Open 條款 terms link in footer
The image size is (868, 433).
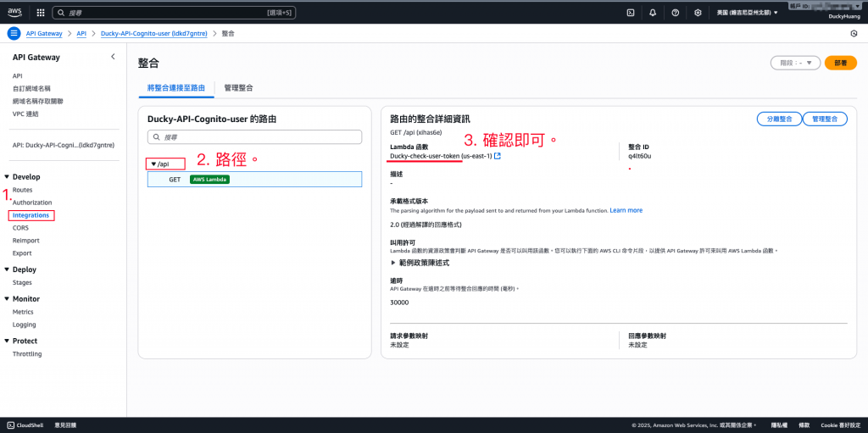pyautogui.click(x=804, y=425)
